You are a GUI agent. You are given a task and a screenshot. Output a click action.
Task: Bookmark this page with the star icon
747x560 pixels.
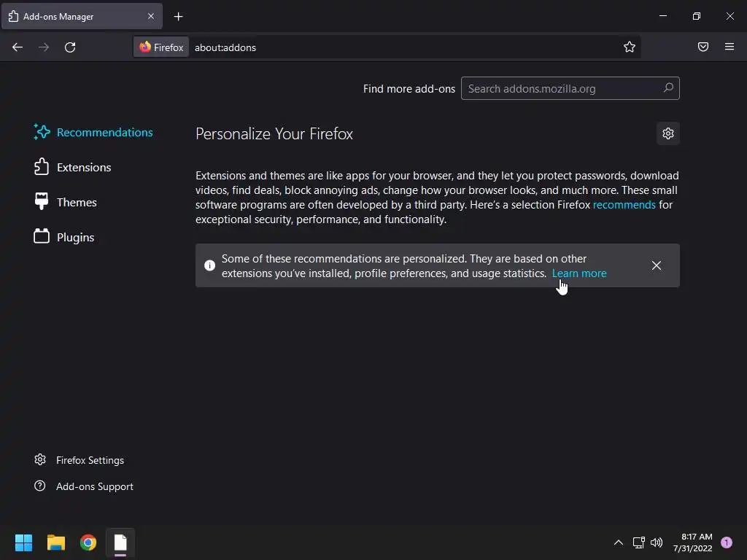pos(630,47)
